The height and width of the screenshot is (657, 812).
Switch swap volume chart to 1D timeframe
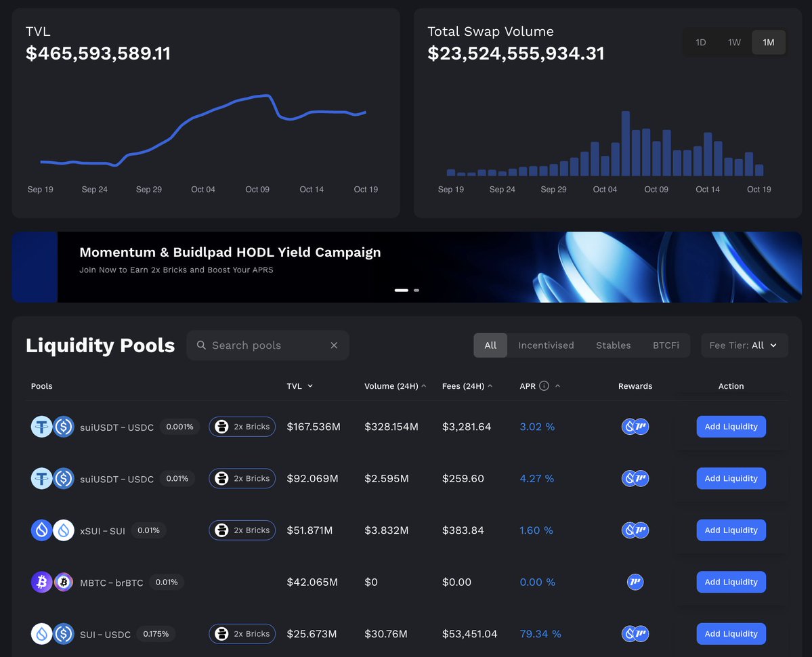[700, 42]
